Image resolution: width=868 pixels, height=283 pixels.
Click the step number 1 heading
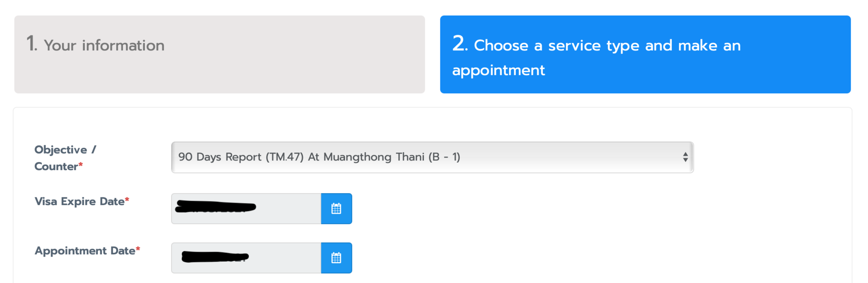coord(31,44)
